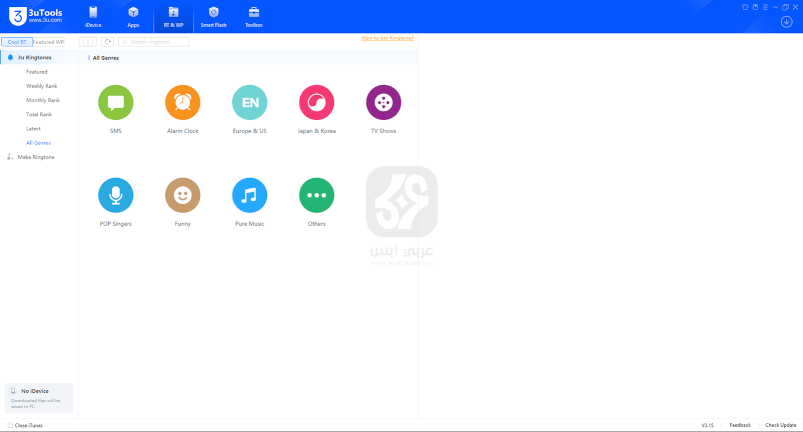The width and height of the screenshot is (803, 432).
Task: Open the POP Singers genre
Action: click(x=116, y=195)
